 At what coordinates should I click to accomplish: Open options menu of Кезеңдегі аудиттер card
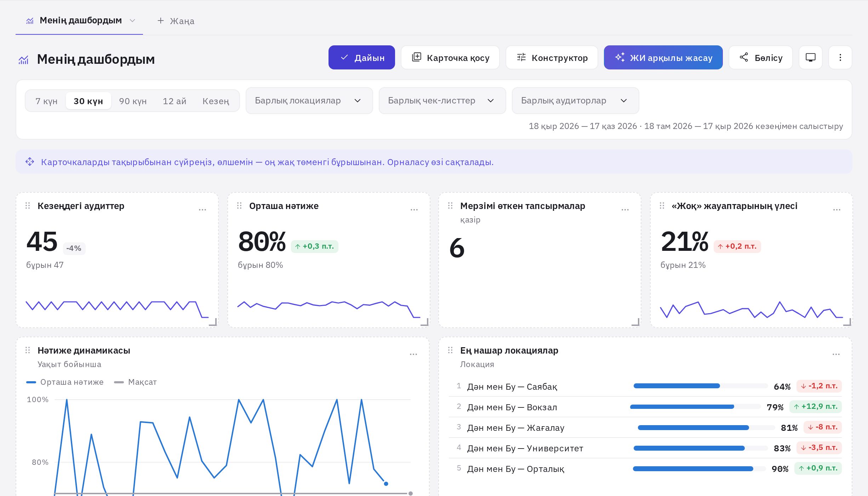tap(202, 210)
